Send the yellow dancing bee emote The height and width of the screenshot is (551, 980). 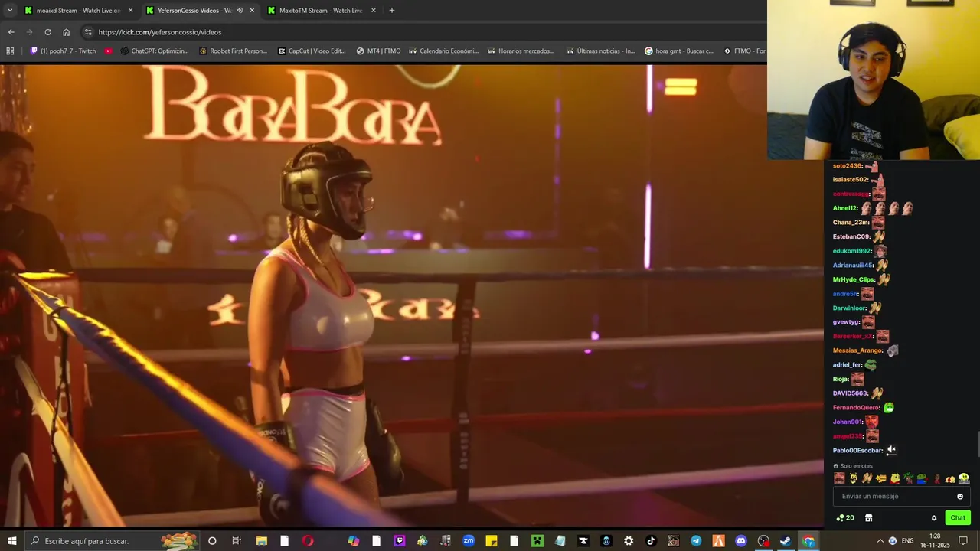click(853, 478)
